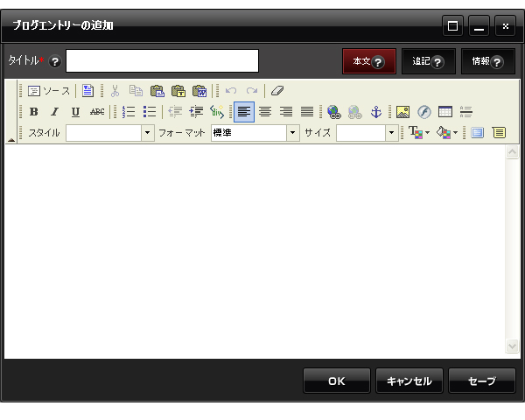Click the Anchor icon

(376, 112)
